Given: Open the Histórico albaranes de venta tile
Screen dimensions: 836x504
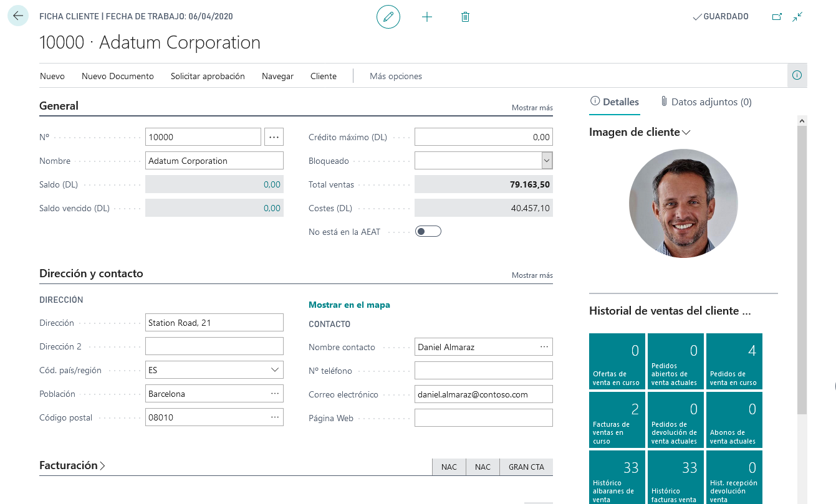Looking at the screenshot, I should click(x=617, y=477).
